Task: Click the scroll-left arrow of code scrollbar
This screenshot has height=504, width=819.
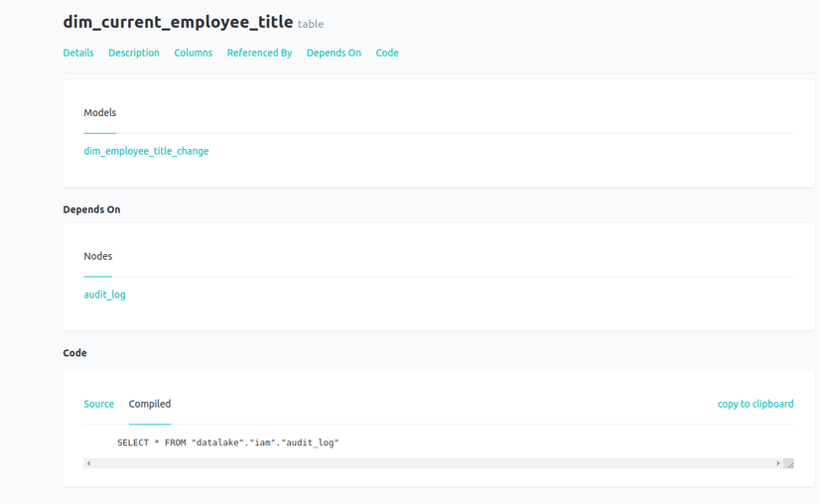Action: click(x=88, y=463)
